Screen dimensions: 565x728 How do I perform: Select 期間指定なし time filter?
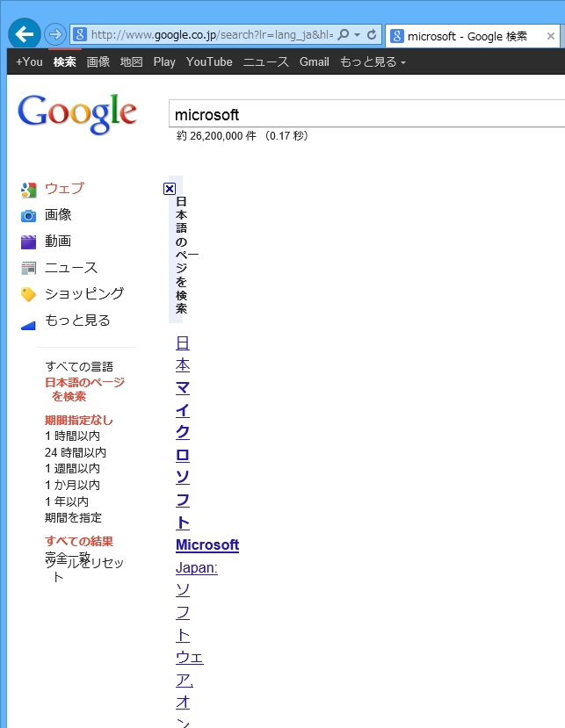[79, 420]
